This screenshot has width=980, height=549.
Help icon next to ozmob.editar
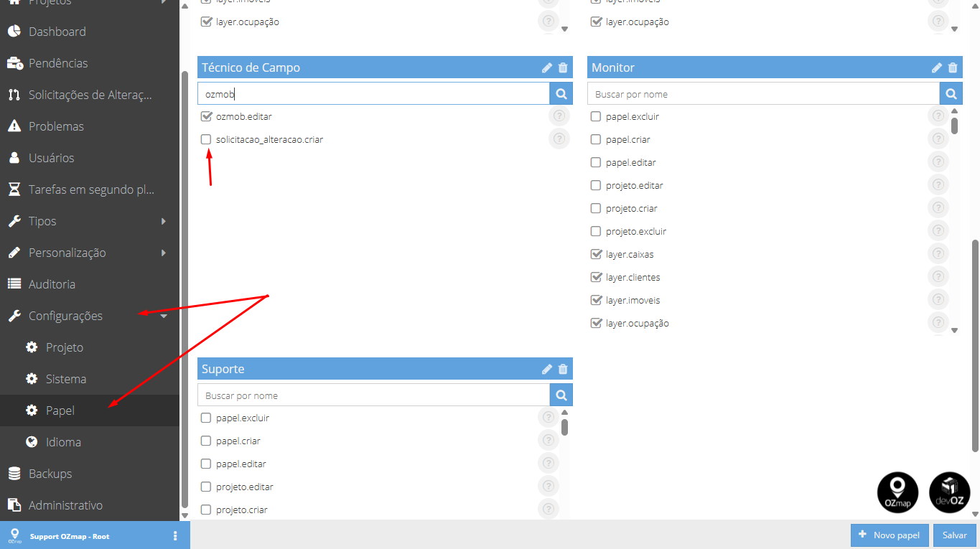[559, 116]
